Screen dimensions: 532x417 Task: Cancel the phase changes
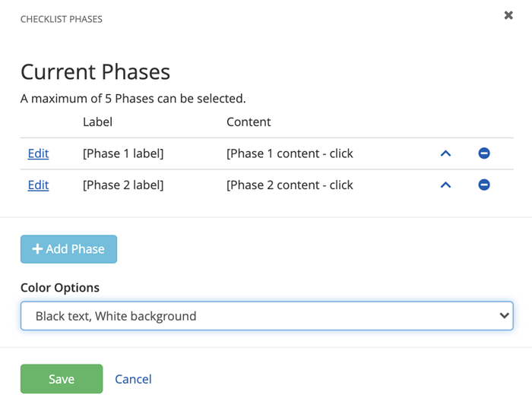[x=133, y=379]
